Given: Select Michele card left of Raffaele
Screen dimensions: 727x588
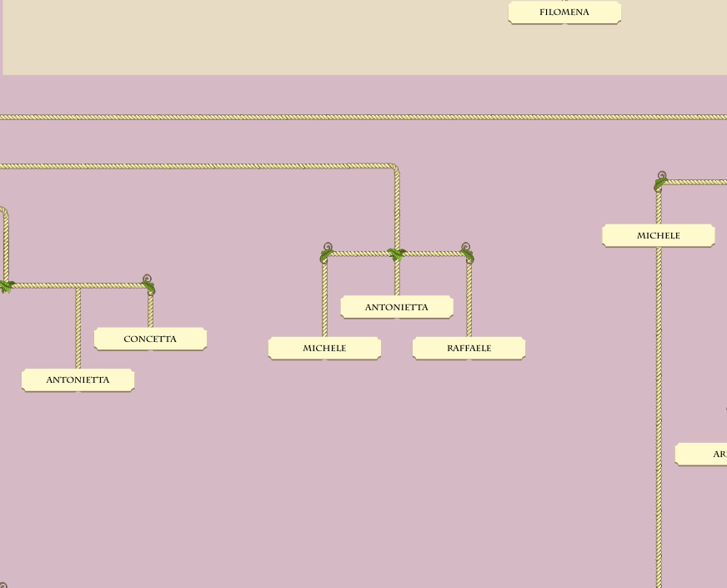Looking at the screenshot, I should [x=324, y=348].
